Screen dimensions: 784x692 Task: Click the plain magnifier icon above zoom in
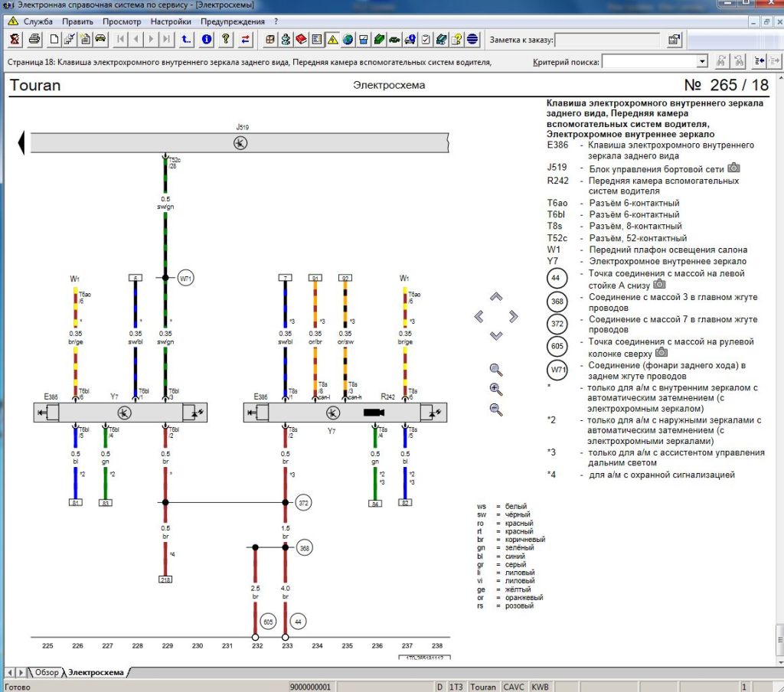point(496,370)
